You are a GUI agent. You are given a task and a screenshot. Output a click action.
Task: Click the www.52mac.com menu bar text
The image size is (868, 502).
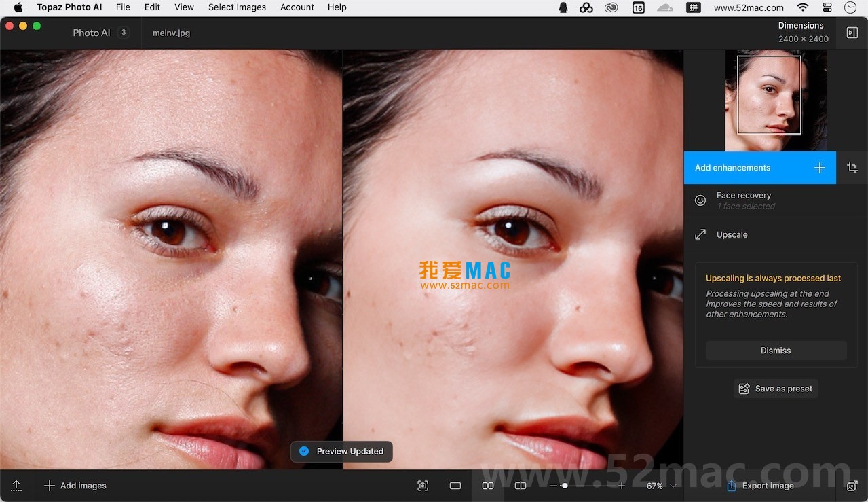tap(749, 7)
